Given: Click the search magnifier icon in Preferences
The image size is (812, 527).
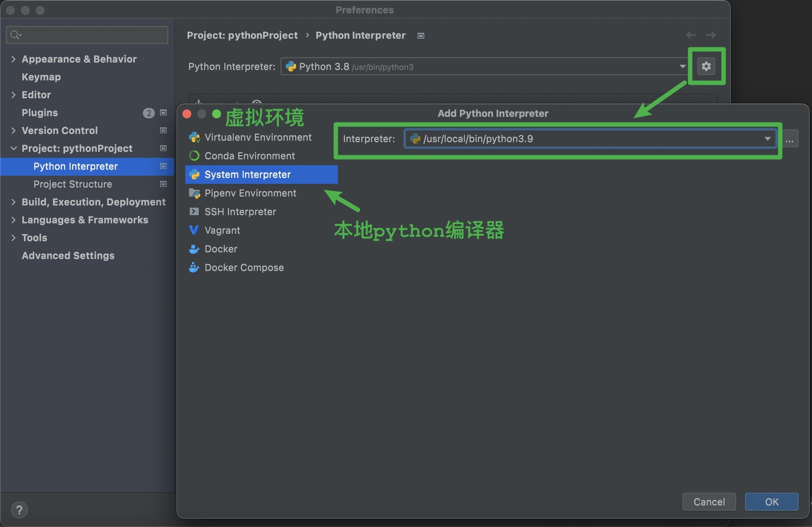Looking at the screenshot, I should click(x=16, y=35).
